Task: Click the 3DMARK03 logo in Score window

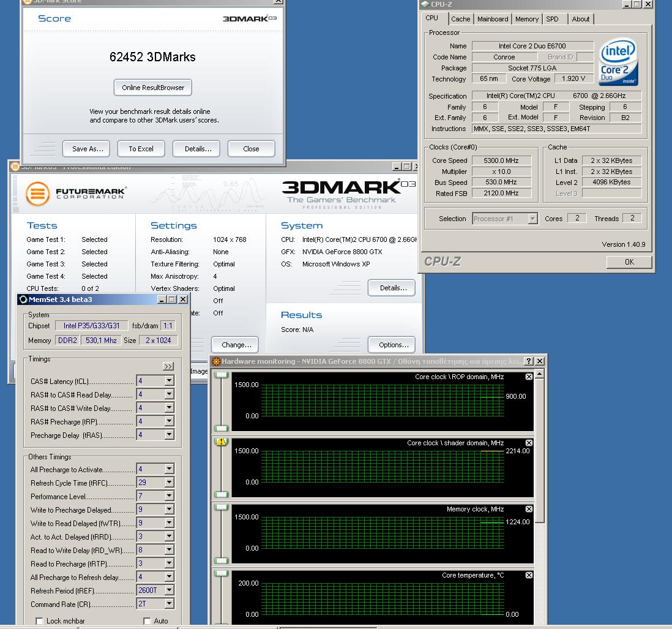Action: click(x=250, y=18)
